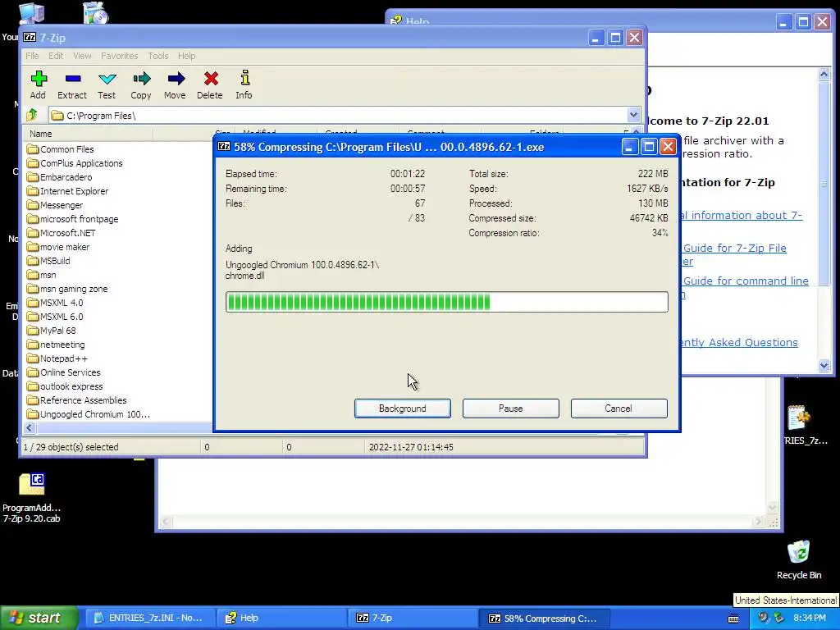Screen dimensions: 840x630
Task: Select the Online Services folder
Action: click(x=64, y=372)
